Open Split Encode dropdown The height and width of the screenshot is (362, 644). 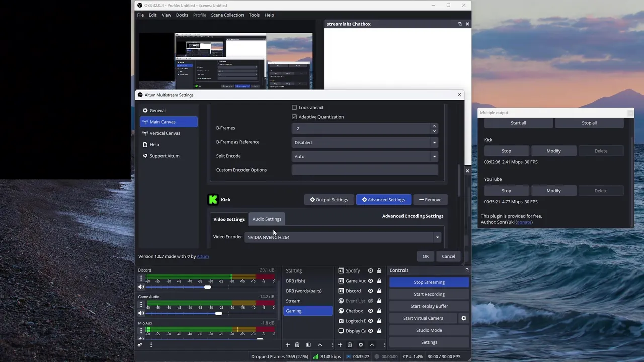(365, 156)
